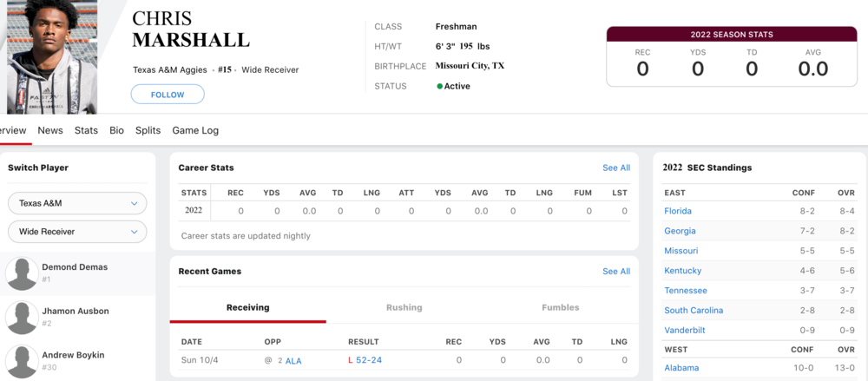Screen dimensions: 868x381
Task: Open the Stats tab
Action: [x=86, y=130]
